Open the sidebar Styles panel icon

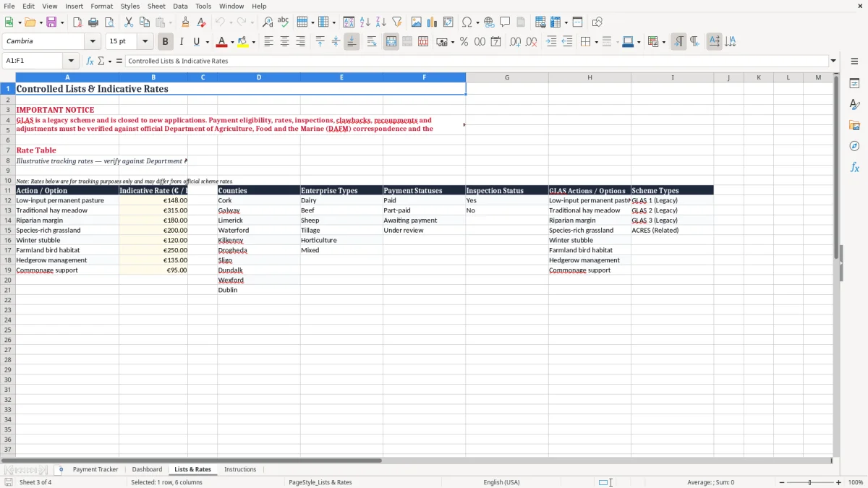click(x=854, y=105)
